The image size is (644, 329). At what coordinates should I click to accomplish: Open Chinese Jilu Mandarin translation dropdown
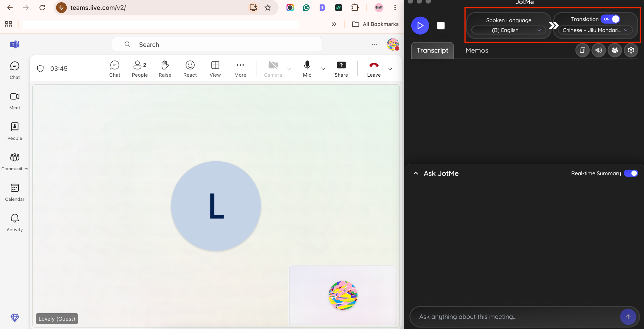595,30
